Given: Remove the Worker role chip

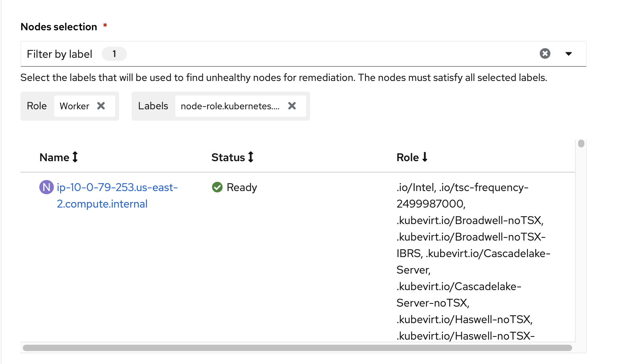Looking at the screenshot, I should click(101, 106).
